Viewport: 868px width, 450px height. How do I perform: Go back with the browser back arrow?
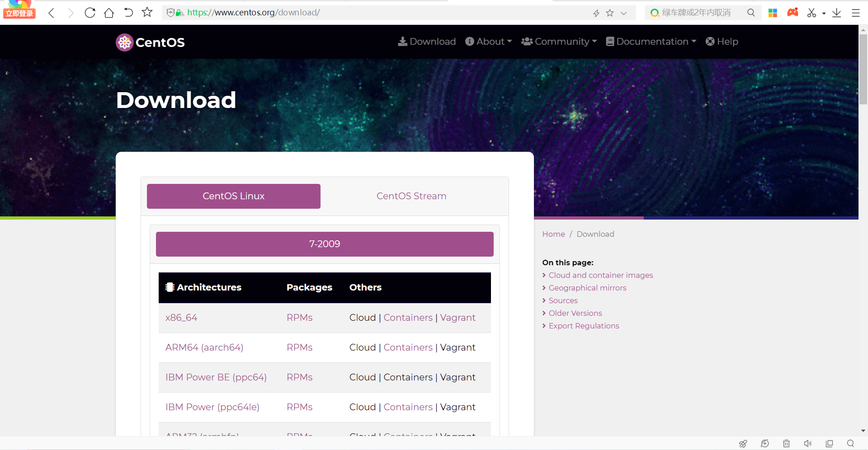[x=52, y=13]
